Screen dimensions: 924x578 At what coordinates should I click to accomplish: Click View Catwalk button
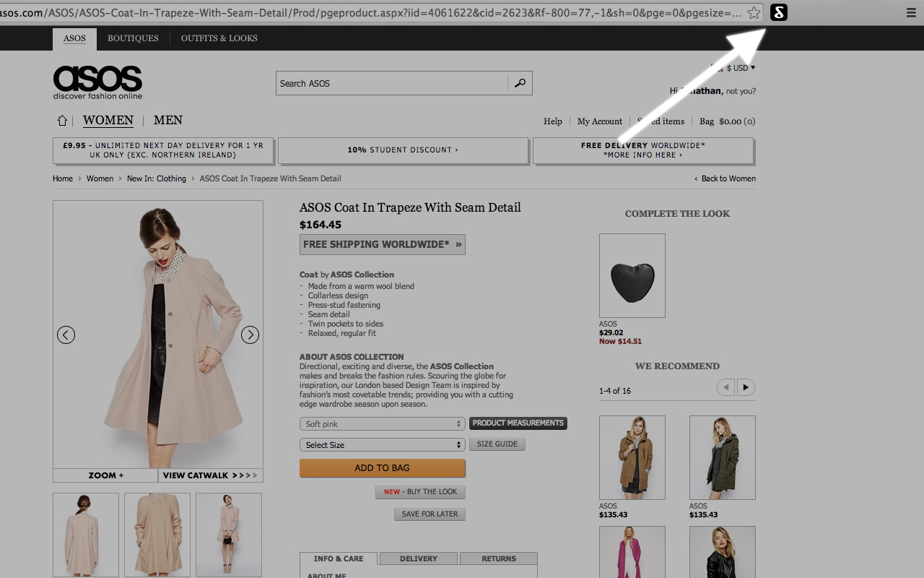(210, 475)
